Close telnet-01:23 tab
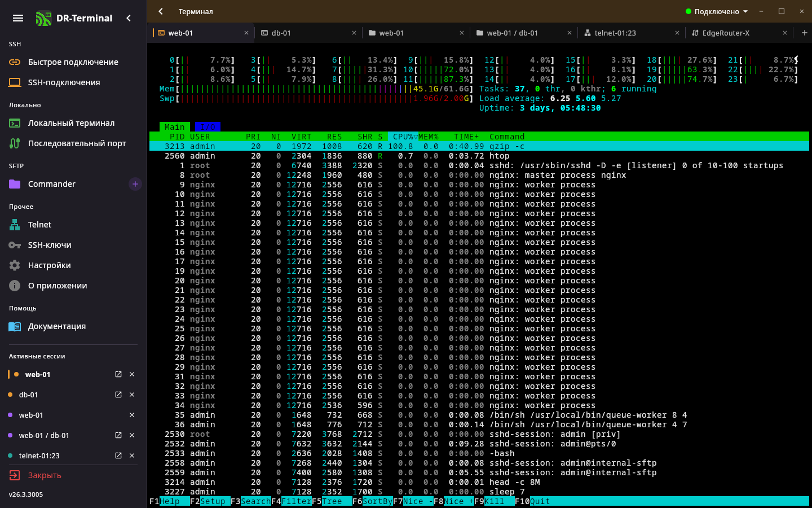812x508 pixels. pos(677,33)
